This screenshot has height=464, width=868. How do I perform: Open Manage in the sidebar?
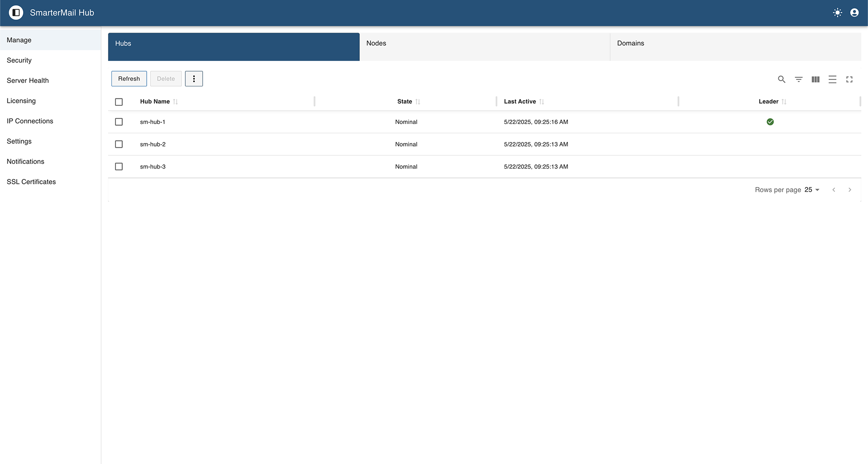[x=50, y=40]
